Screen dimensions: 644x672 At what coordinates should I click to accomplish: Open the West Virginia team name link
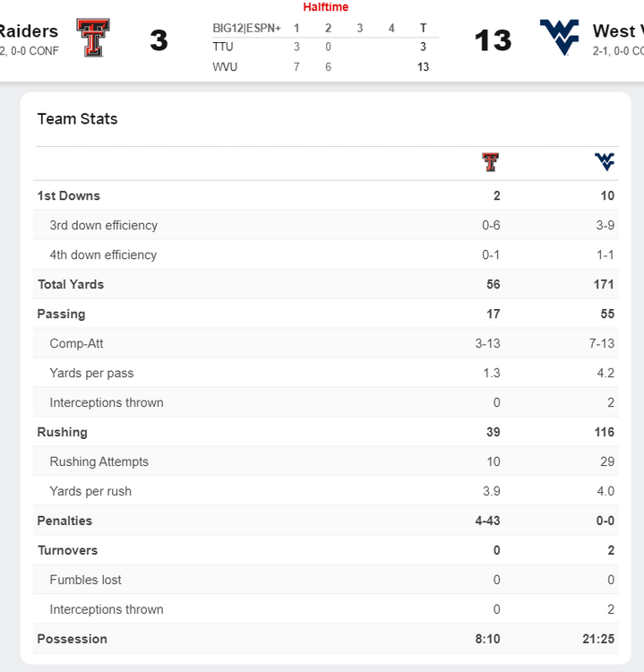[618, 31]
